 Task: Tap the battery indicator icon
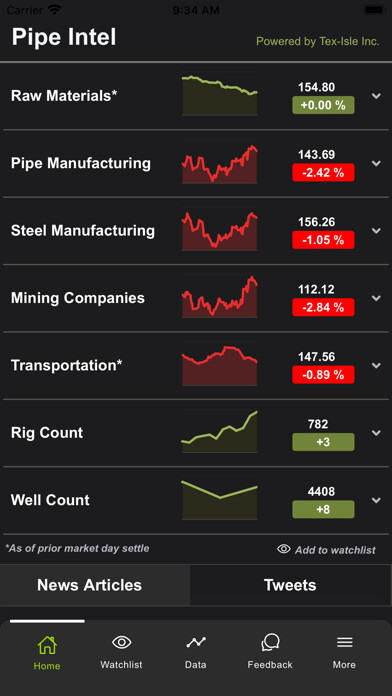(x=374, y=9)
